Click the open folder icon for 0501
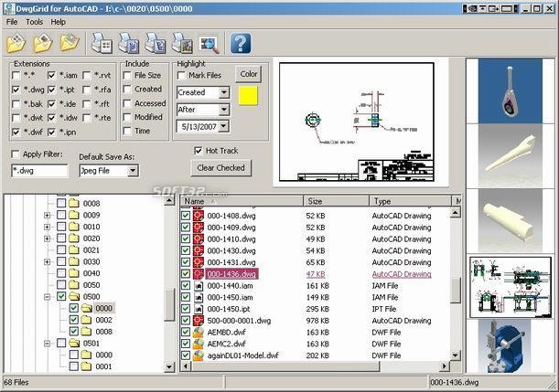 [74, 344]
